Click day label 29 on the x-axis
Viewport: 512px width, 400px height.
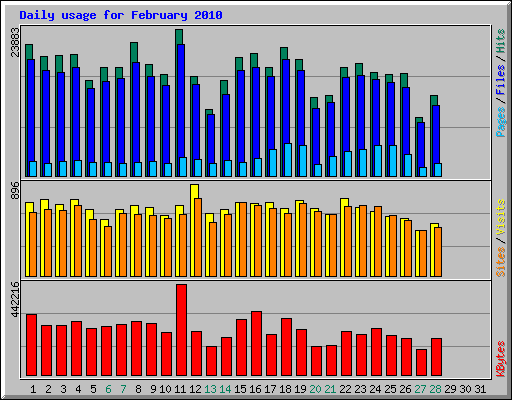click(450, 389)
